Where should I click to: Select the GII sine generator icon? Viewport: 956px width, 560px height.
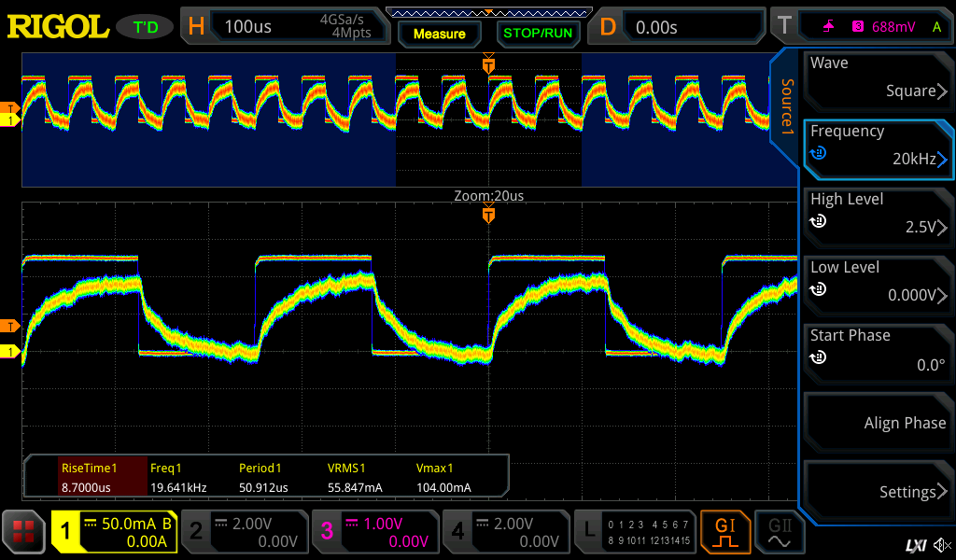point(774,532)
